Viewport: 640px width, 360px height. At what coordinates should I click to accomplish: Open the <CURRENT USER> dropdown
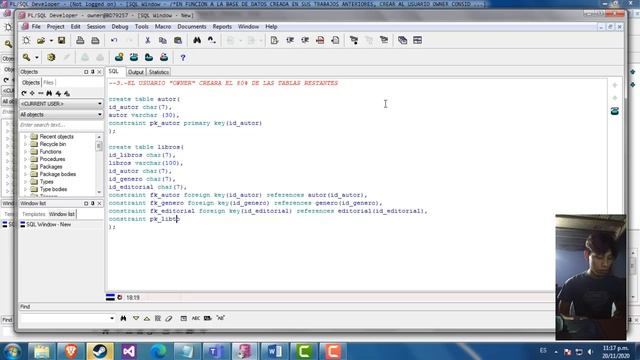(61, 104)
